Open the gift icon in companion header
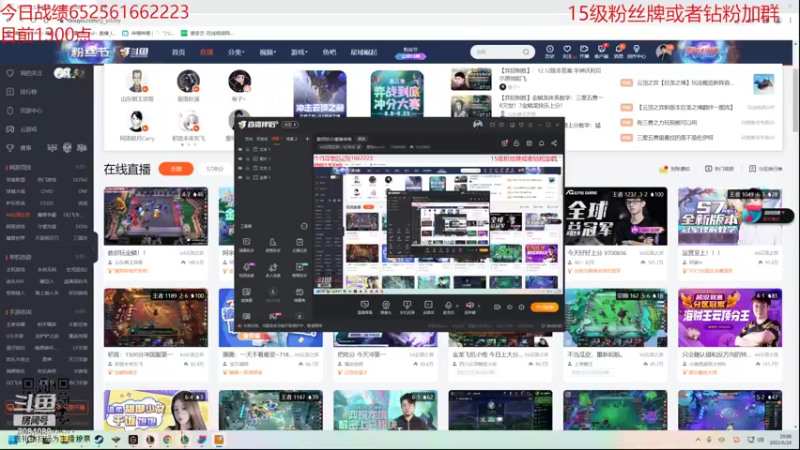This screenshot has width=800, height=450. [504, 143]
